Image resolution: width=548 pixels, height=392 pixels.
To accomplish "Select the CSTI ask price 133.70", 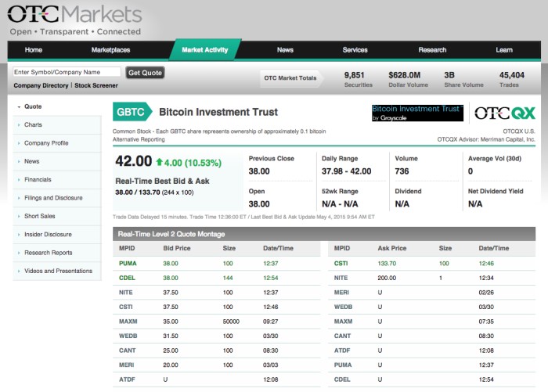I will click(387, 264).
